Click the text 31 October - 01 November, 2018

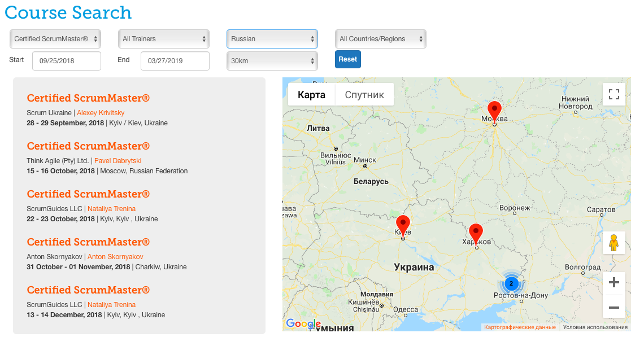(x=79, y=267)
